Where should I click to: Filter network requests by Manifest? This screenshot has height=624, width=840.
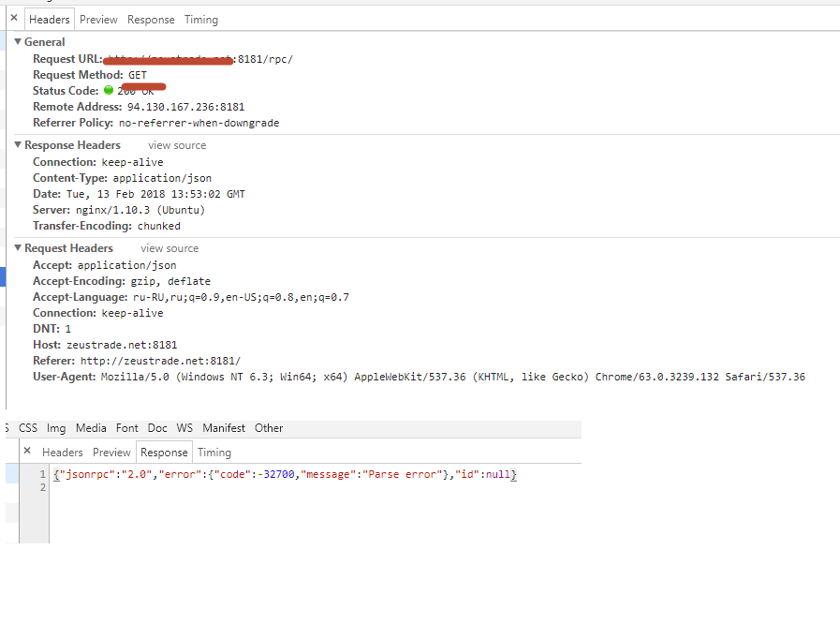pyautogui.click(x=224, y=428)
